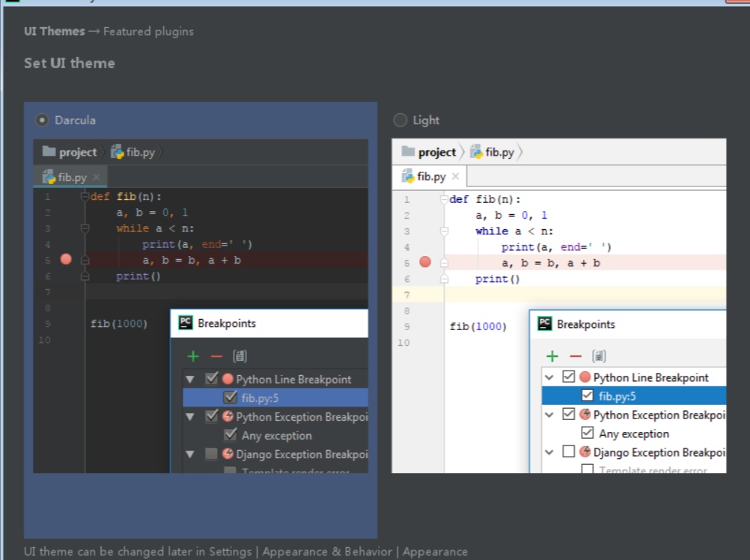Toggle fib.py:5 checkbox in Darcula preview

pyautogui.click(x=230, y=397)
